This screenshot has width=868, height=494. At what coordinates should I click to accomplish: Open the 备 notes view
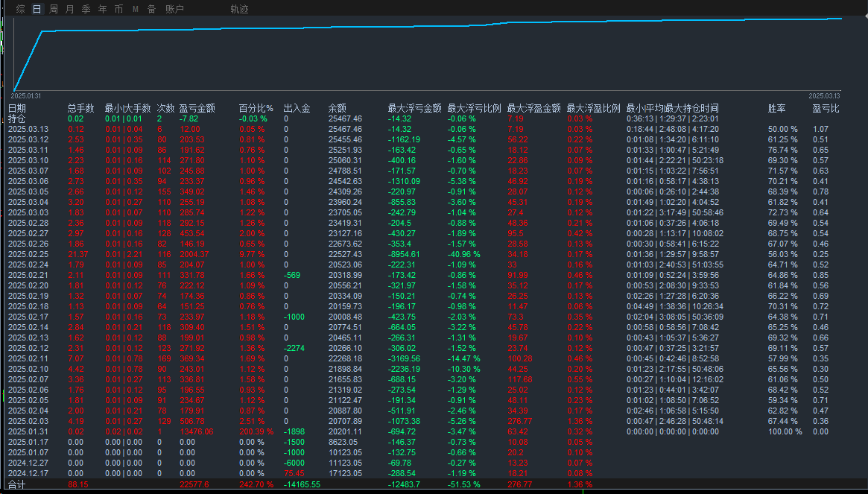point(151,9)
